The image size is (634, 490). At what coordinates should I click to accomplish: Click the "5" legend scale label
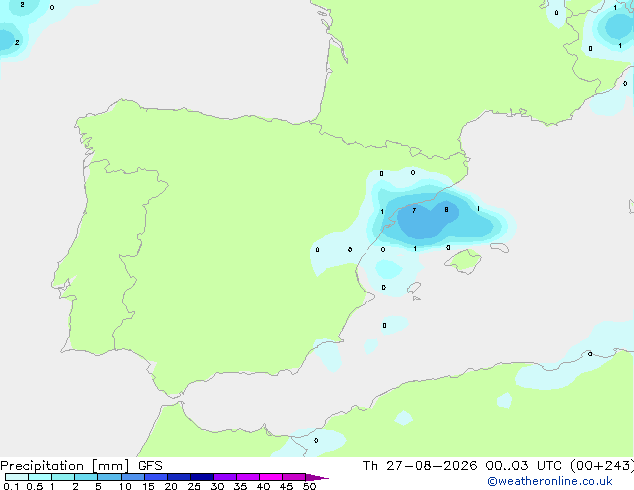coord(98,486)
